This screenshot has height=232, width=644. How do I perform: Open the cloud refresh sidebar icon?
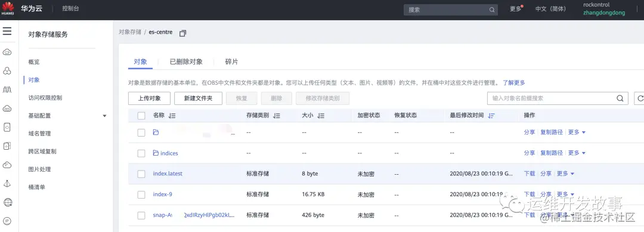7,165
